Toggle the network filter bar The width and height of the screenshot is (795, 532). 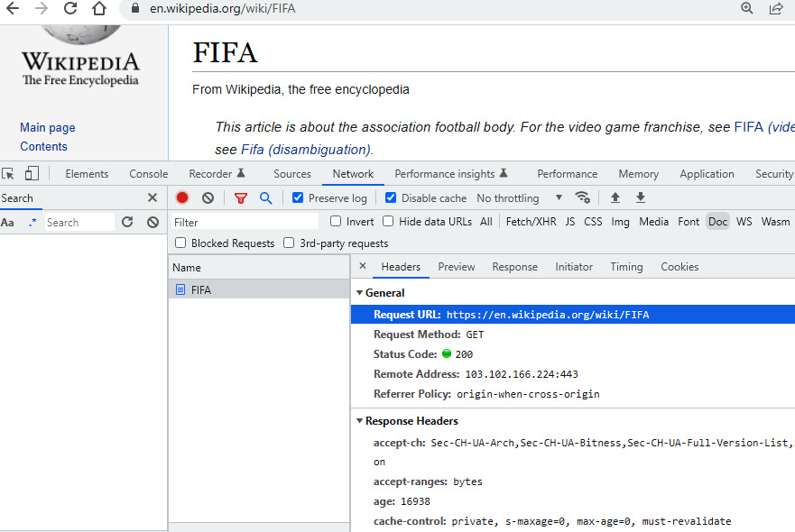tap(241, 198)
